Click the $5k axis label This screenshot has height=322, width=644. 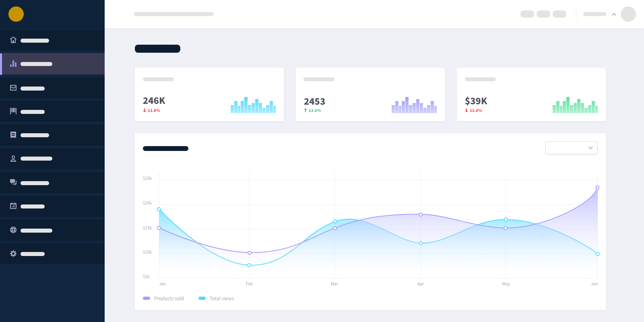click(x=146, y=277)
